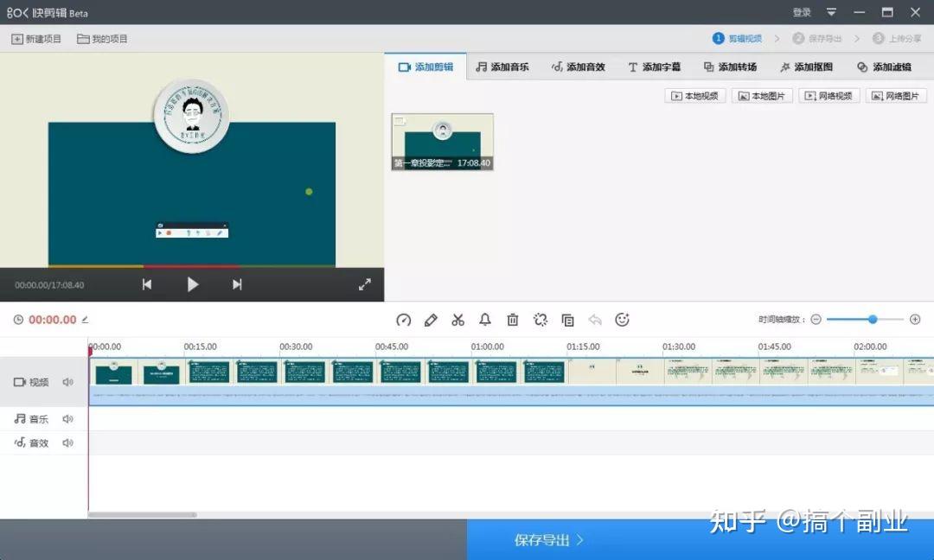
Task: Open the 添加字幕 tab
Action: point(653,67)
